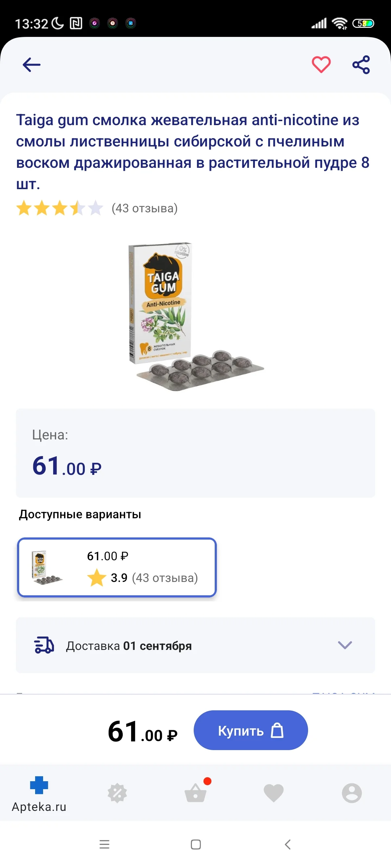
Task: Open the shopping basket tab
Action: tap(196, 793)
